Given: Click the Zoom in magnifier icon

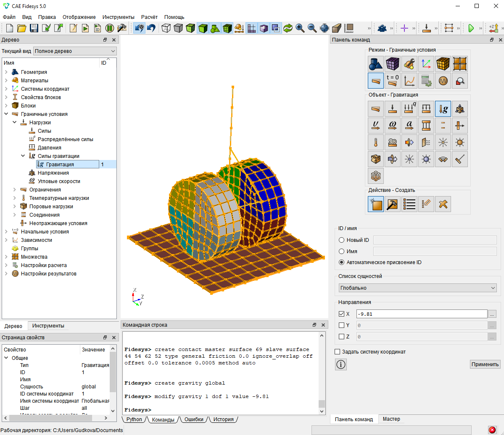Looking at the screenshot, I should [300, 28].
